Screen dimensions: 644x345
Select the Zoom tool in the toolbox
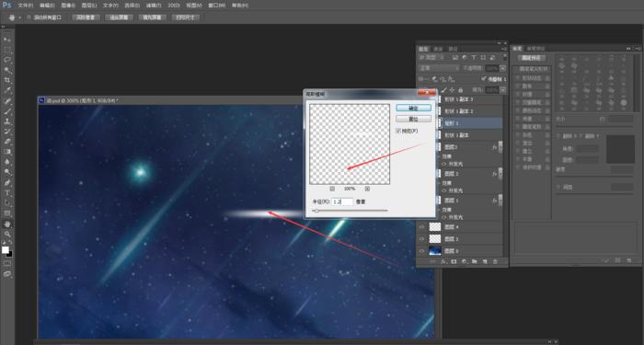[x=7, y=234]
